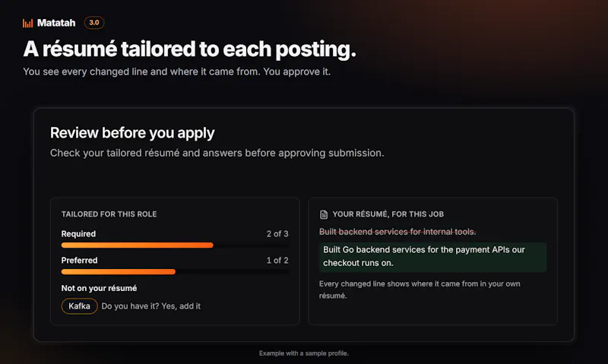This screenshot has height=364, width=608.
Task: Click the "Review before you apply" title
Action: tap(132, 133)
